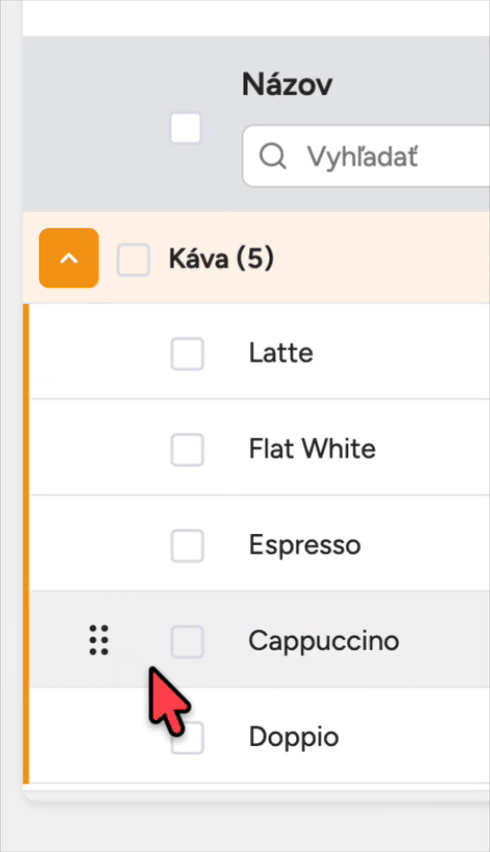The height and width of the screenshot is (852, 490).
Task: Open the Cappuccino item name
Action: pos(324,641)
